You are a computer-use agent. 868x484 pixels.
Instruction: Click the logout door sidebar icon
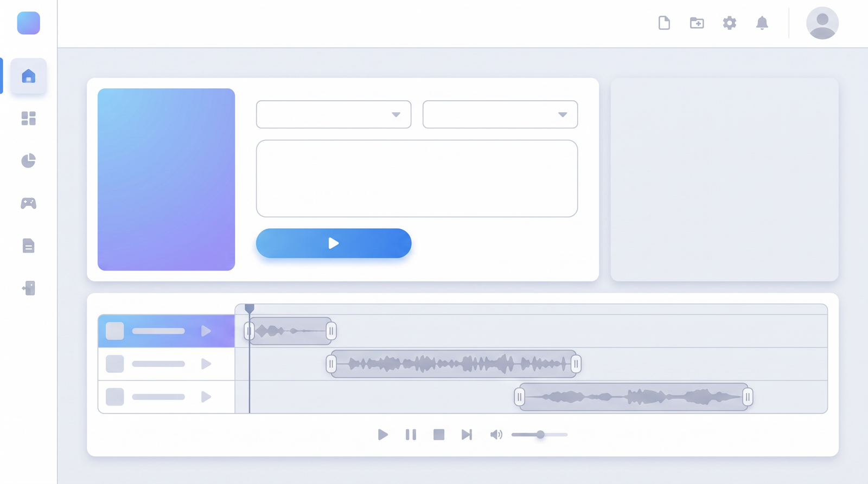coord(29,288)
